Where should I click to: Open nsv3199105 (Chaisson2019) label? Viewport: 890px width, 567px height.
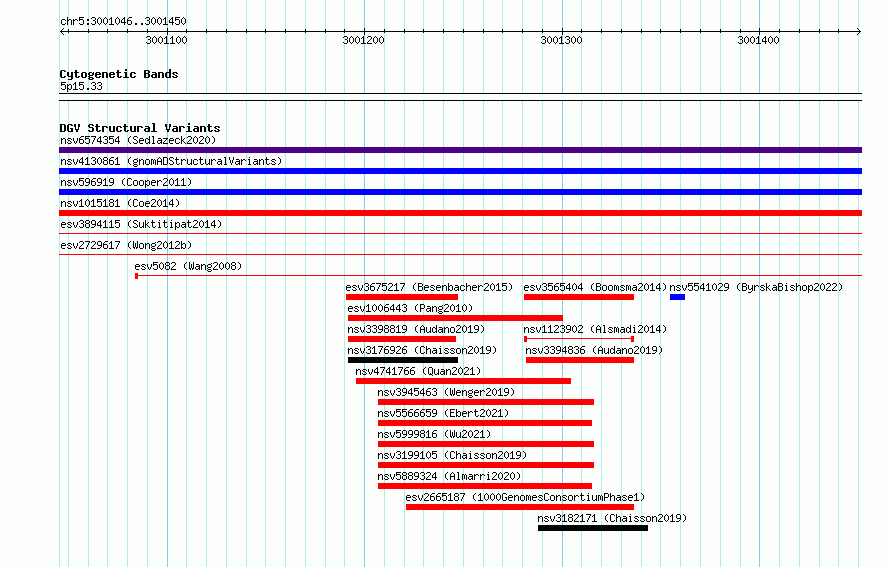pyautogui.click(x=452, y=455)
